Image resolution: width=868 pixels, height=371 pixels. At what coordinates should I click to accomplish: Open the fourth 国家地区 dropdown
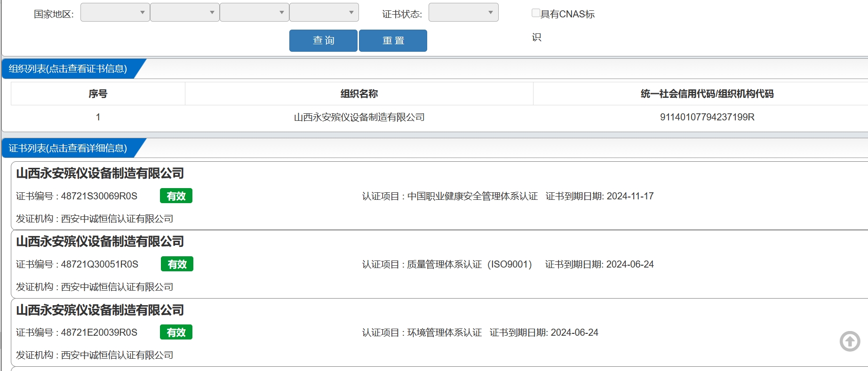tap(324, 12)
